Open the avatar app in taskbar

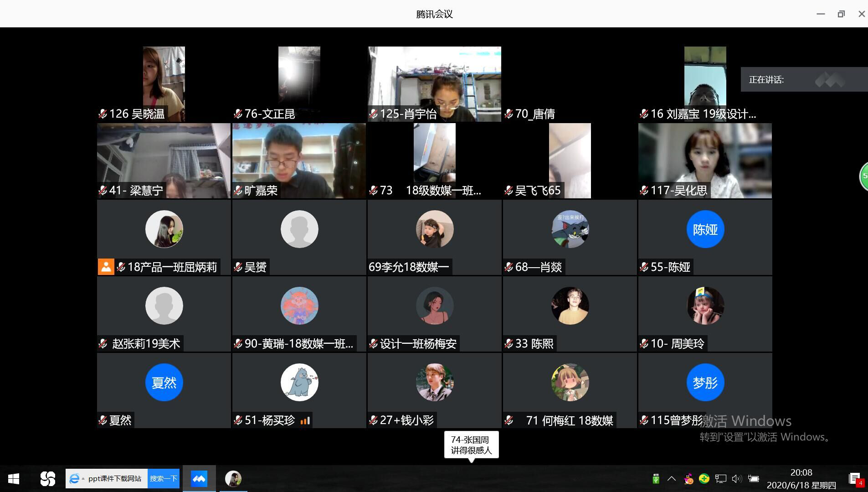233,479
